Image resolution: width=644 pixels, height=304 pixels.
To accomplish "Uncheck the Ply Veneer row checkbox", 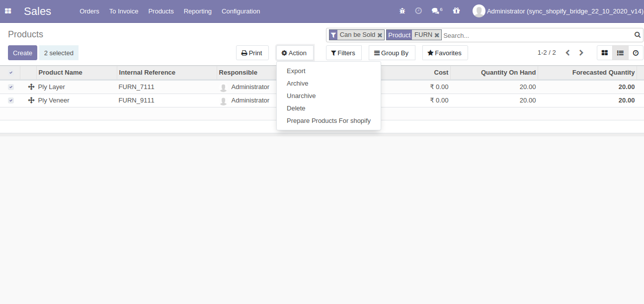I will 11,101.
